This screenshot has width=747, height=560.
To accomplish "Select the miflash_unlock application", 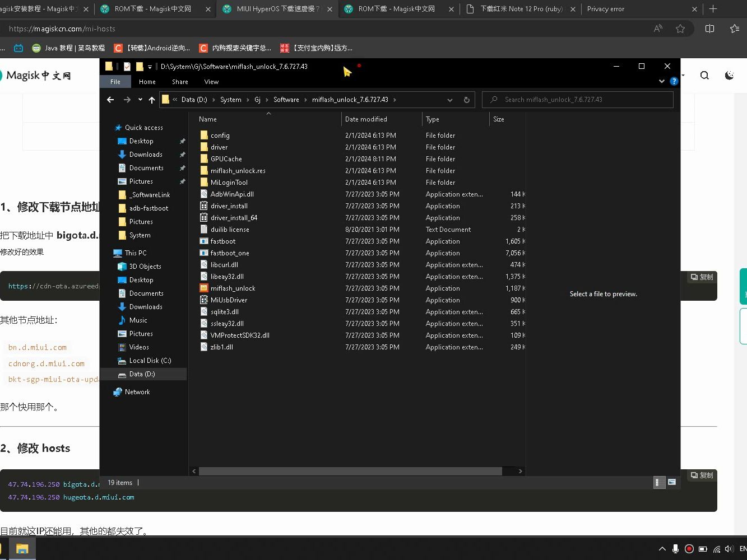I will (x=233, y=288).
